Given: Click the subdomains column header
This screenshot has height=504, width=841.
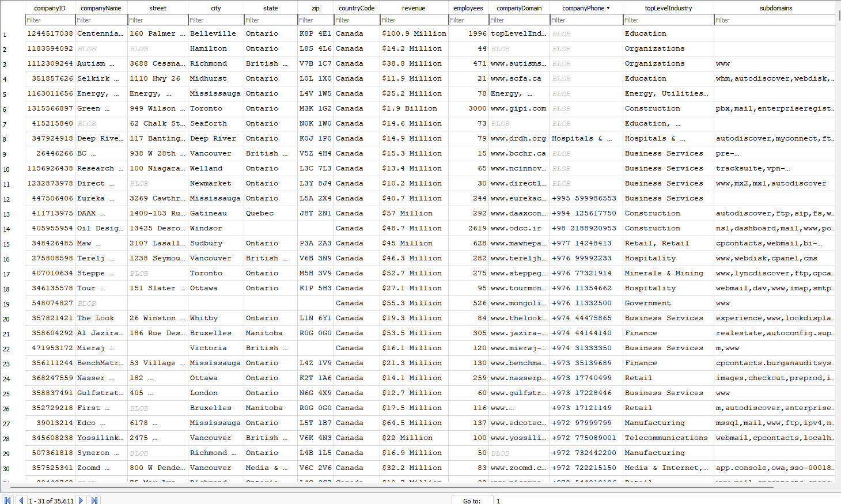Looking at the screenshot, I should pos(775,8).
